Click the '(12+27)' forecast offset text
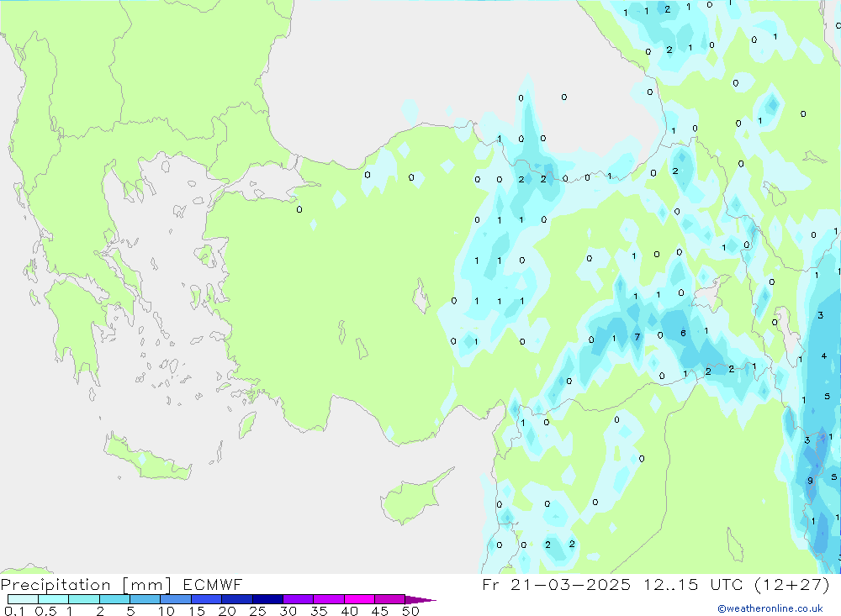 point(791,584)
